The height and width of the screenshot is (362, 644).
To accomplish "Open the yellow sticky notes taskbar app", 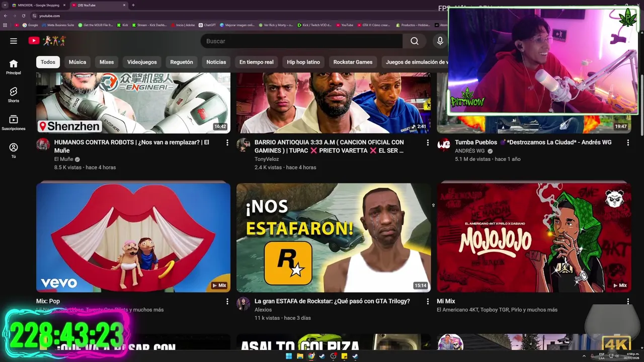I will (x=344, y=356).
